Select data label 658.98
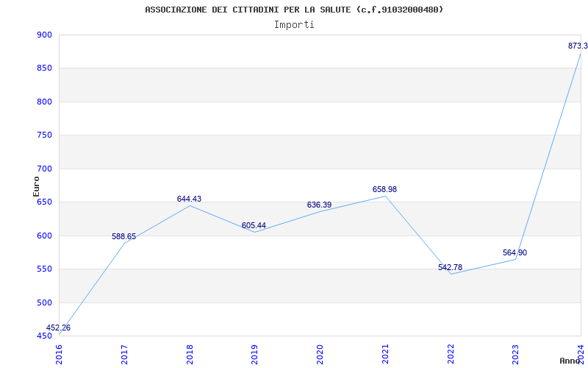This screenshot has height=368, width=588. [384, 190]
